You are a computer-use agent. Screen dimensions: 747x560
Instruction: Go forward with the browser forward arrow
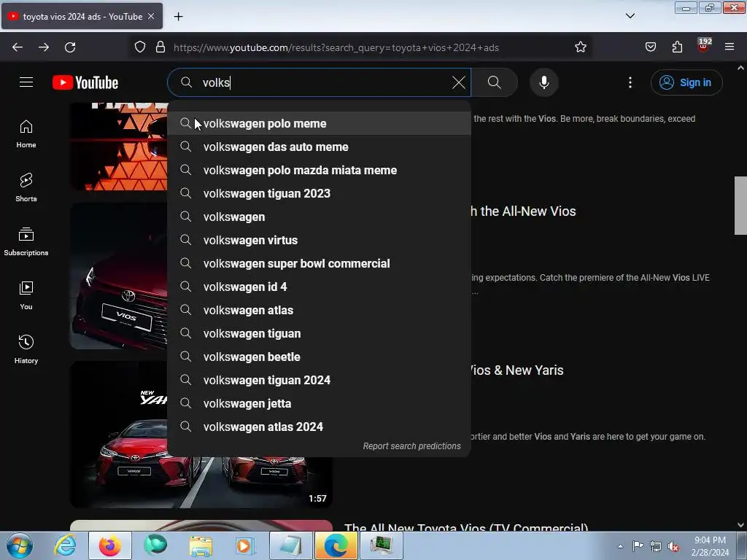click(44, 47)
